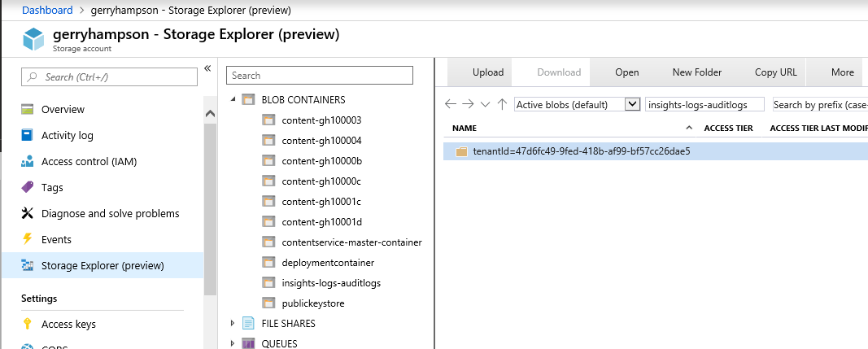
Task: Click the content-gh100004 container icon
Action: [268, 141]
